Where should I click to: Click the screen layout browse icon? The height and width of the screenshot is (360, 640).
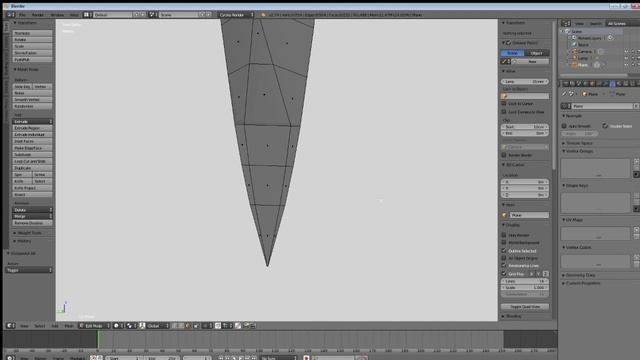[87, 15]
